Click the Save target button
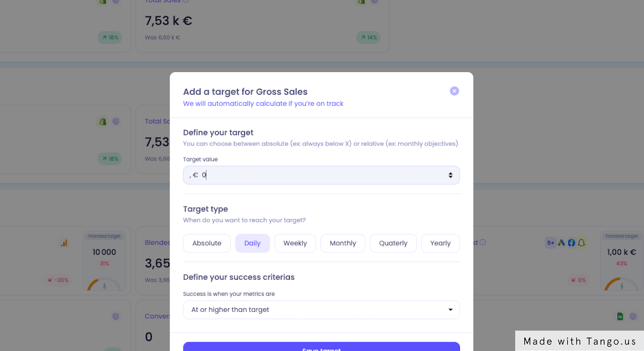The width and height of the screenshot is (644, 351). [321, 347]
